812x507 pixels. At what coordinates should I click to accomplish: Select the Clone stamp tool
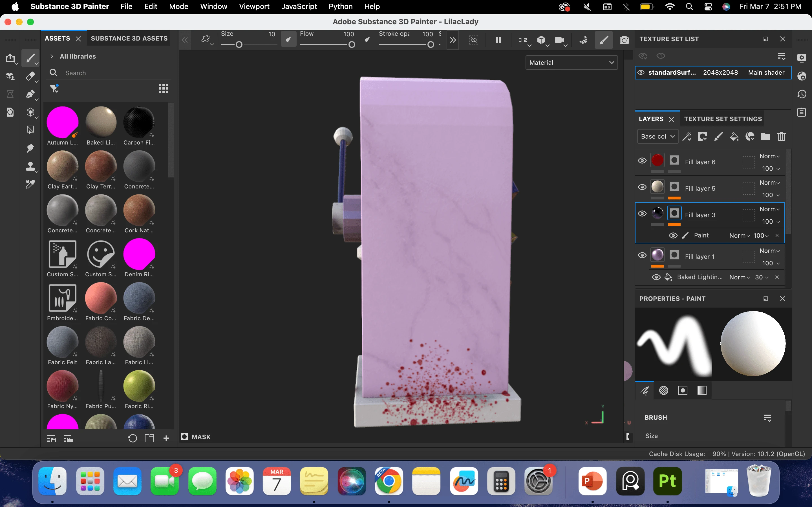30,166
